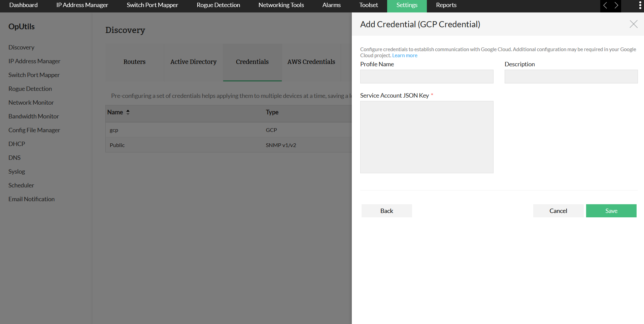Focus the Description input field
Screen dimensions: 644x324
point(571,76)
